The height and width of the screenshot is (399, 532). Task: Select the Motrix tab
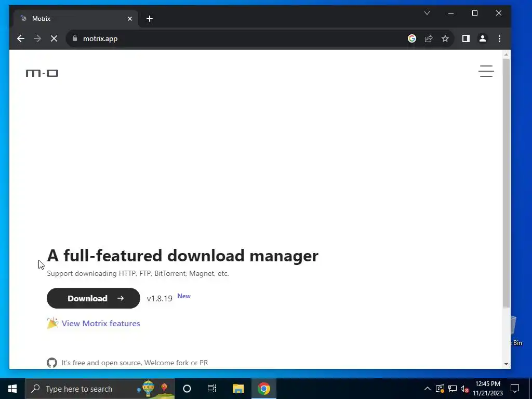[x=76, y=19]
